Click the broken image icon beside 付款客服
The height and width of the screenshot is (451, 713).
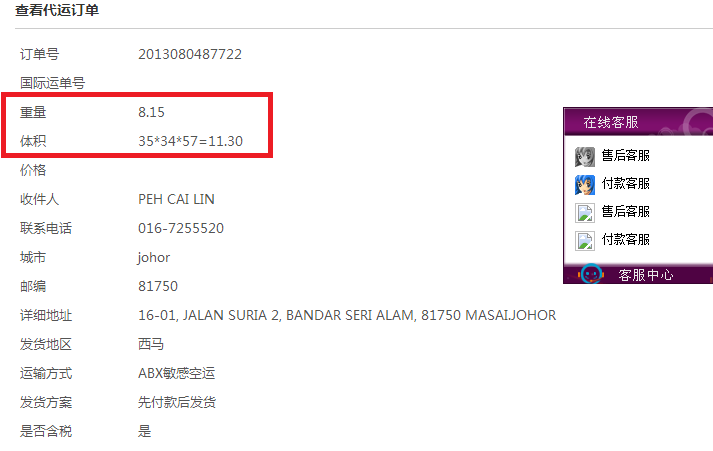click(x=585, y=241)
